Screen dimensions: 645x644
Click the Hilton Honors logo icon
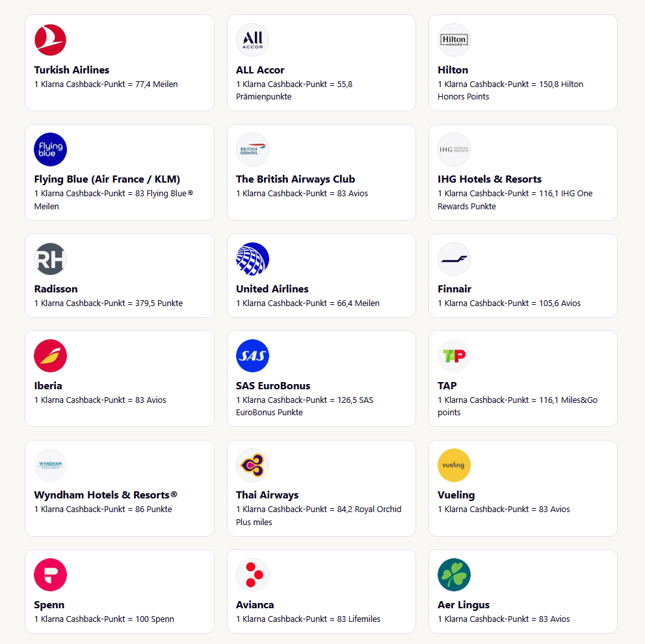coord(454,40)
